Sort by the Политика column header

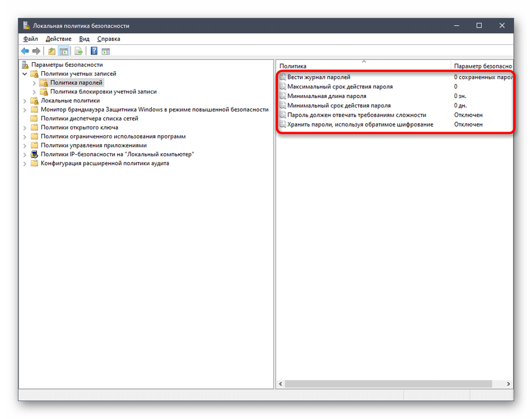pos(336,66)
